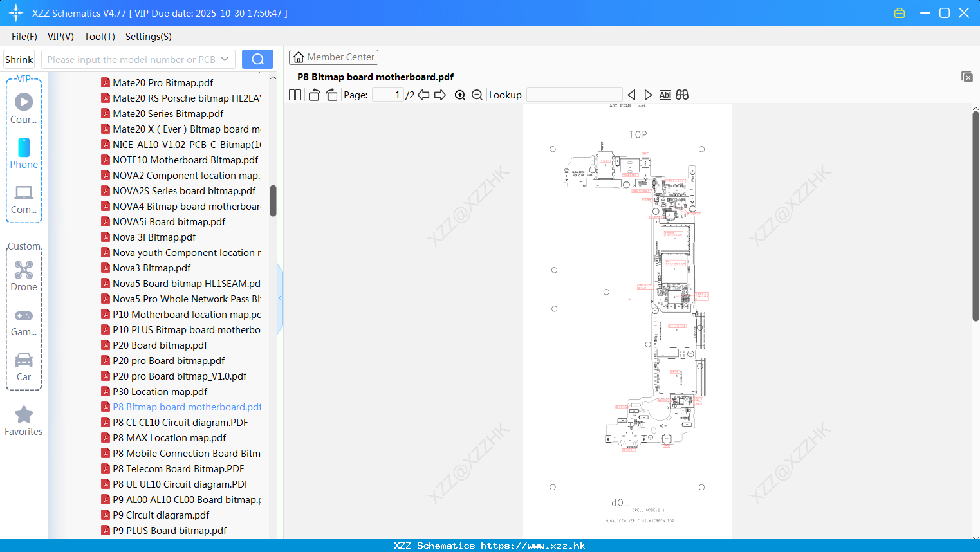Toggle two-page view in PDF toolbar
This screenshot has height=552, width=980.
pos(295,95)
